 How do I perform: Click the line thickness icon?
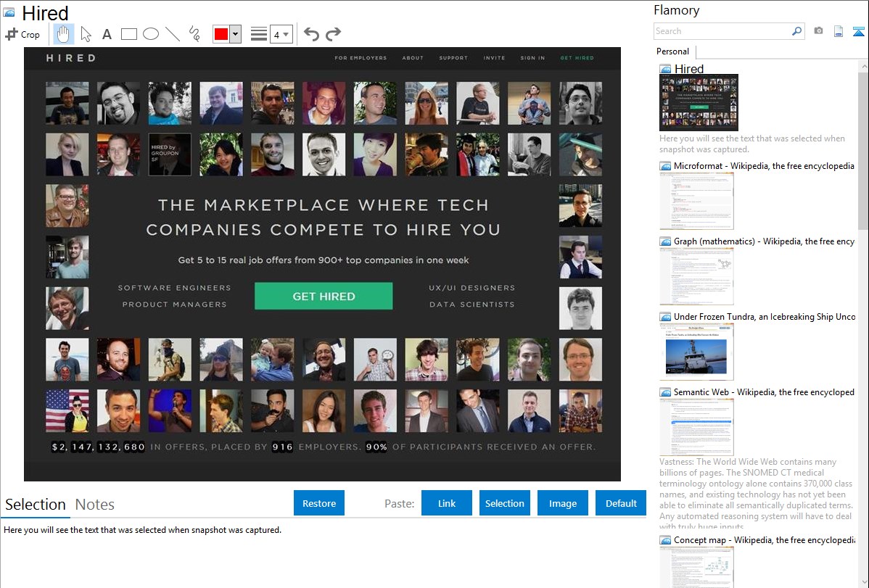(259, 34)
